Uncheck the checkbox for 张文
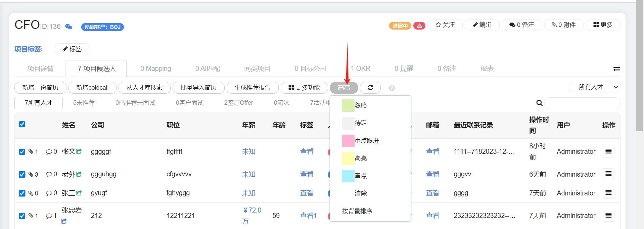Screen dimensions: 644x229 pos(22,152)
